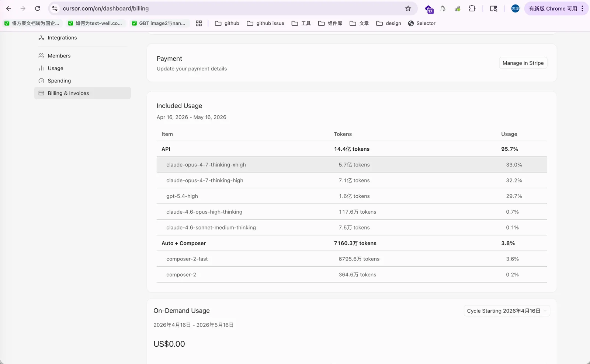Open the Chrome three-dot menu
Viewport: 590px width, 364px height.
(582, 8)
